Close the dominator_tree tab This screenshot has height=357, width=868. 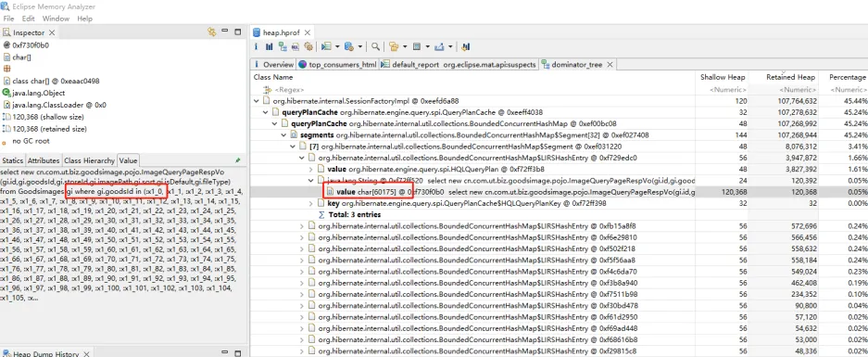pyautogui.click(x=610, y=65)
